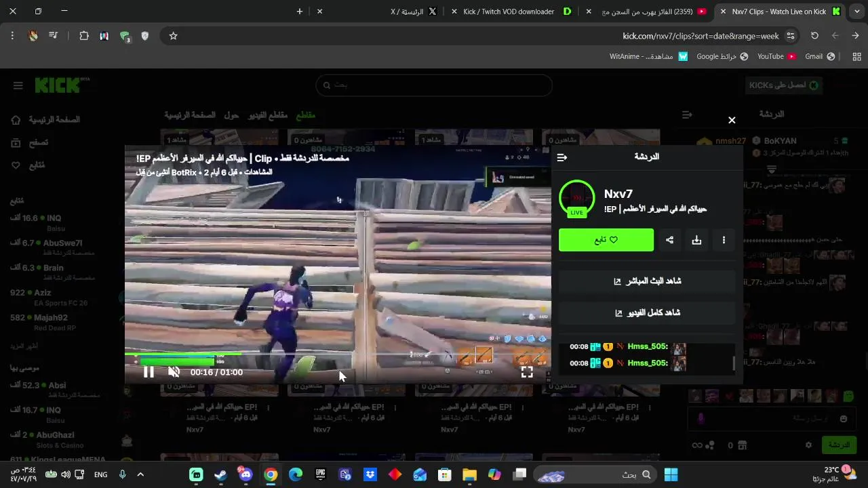Open Microsoft Edge from taskbar
This screenshot has height=488, width=868.
pyautogui.click(x=295, y=474)
